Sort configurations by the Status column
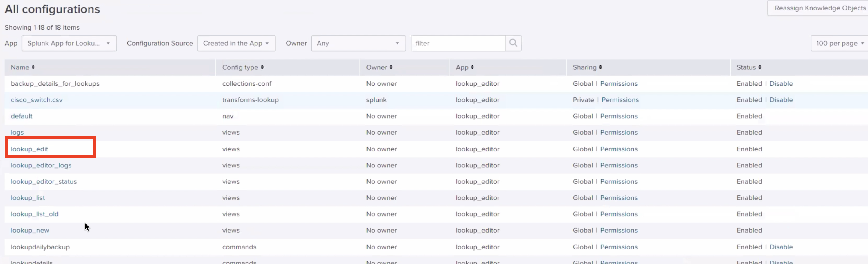Screen dimensions: 868x264 pyautogui.click(x=760, y=67)
